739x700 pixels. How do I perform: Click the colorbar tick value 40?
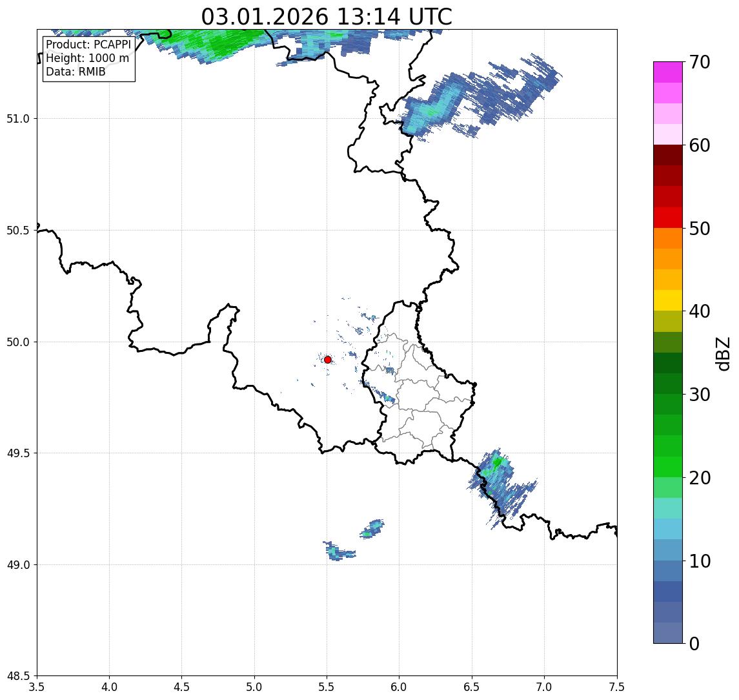[700, 311]
